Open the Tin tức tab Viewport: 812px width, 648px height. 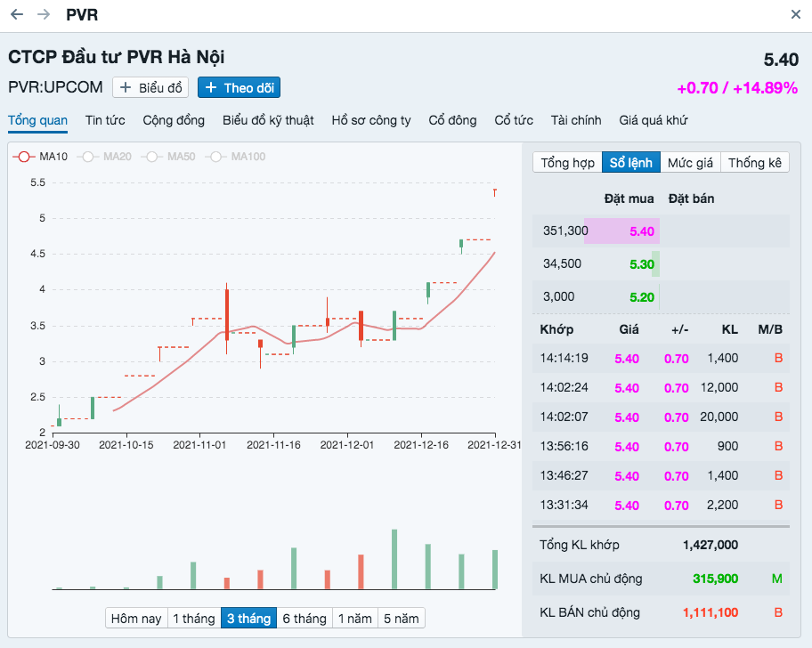pos(105,120)
